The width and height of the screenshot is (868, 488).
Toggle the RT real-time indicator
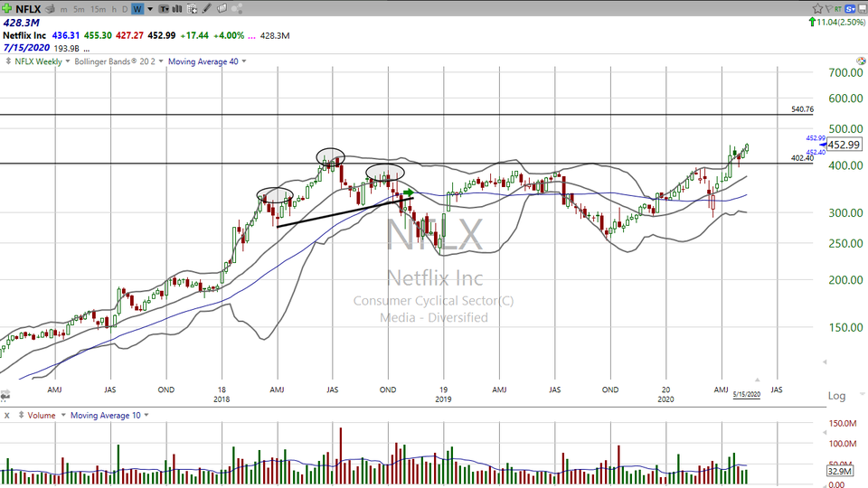838,9
